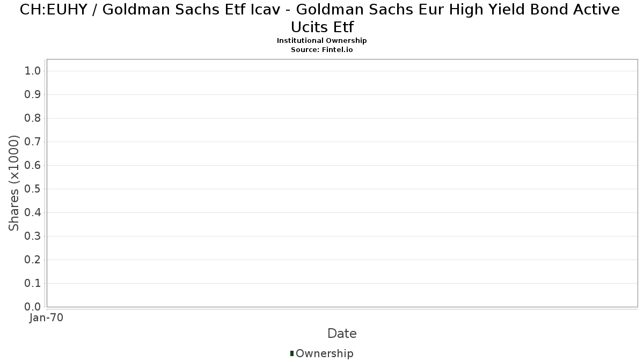Click the 0.8 y-axis tick label
Screen dimensions: 644x362
[x=33, y=118]
